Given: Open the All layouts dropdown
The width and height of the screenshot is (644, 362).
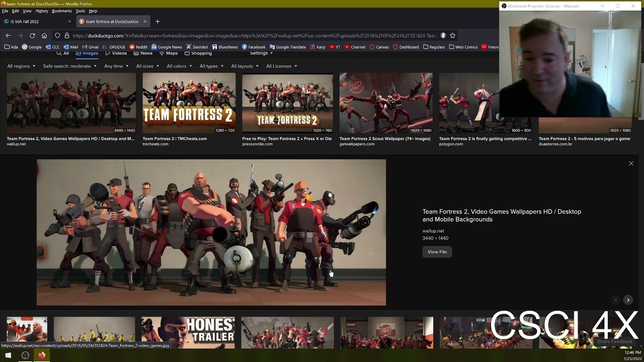Looking at the screenshot, I should (245, 66).
